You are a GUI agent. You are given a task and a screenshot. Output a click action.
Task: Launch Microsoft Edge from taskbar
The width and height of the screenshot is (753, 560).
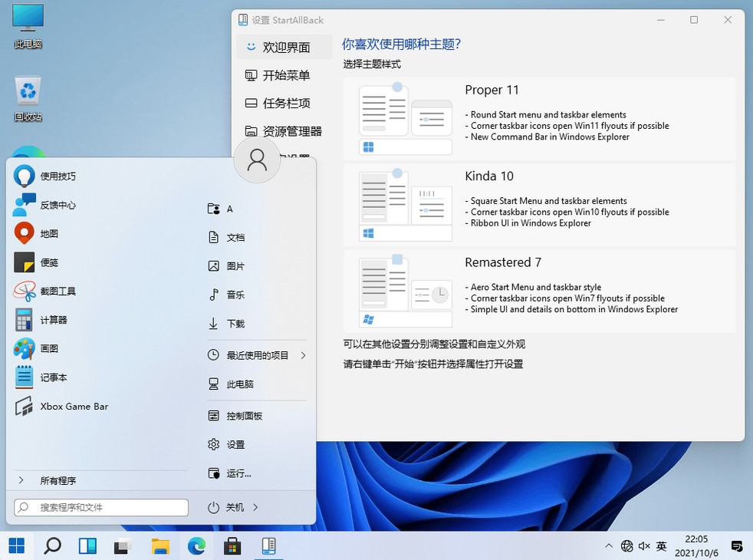196,545
